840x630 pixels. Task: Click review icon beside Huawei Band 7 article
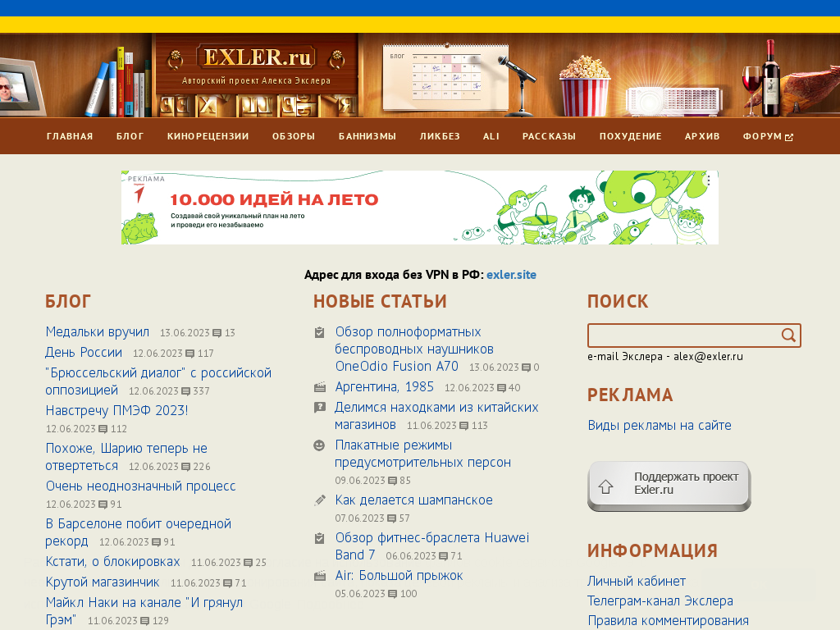coord(319,538)
